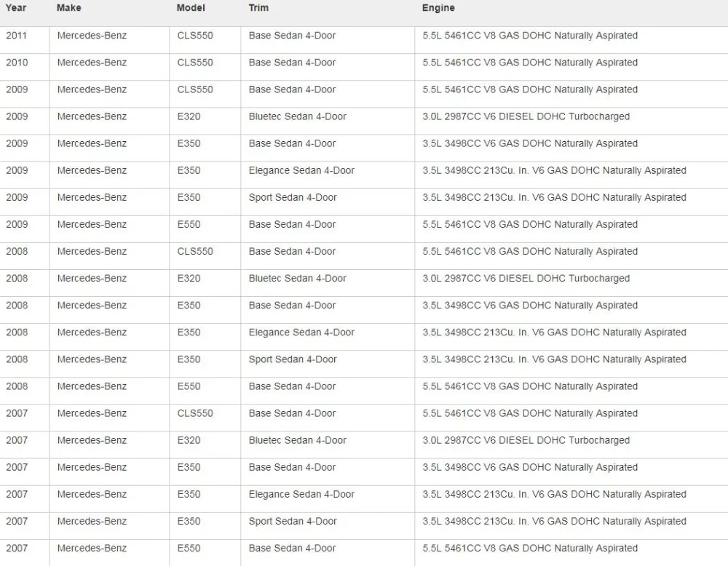The width and height of the screenshot is (728, 566).
Task: Click the Engine column header
Action: coord(438,8)
